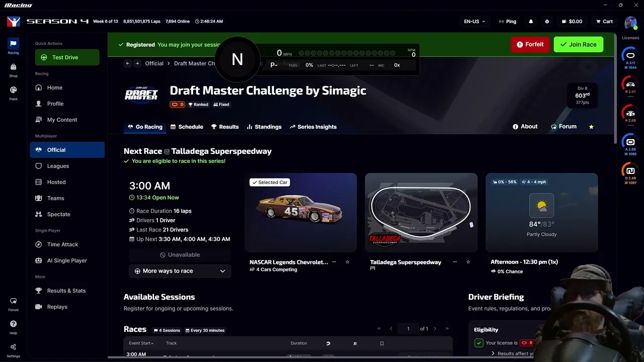Open Time Attack in the sidebar

[x=67, y=244]
